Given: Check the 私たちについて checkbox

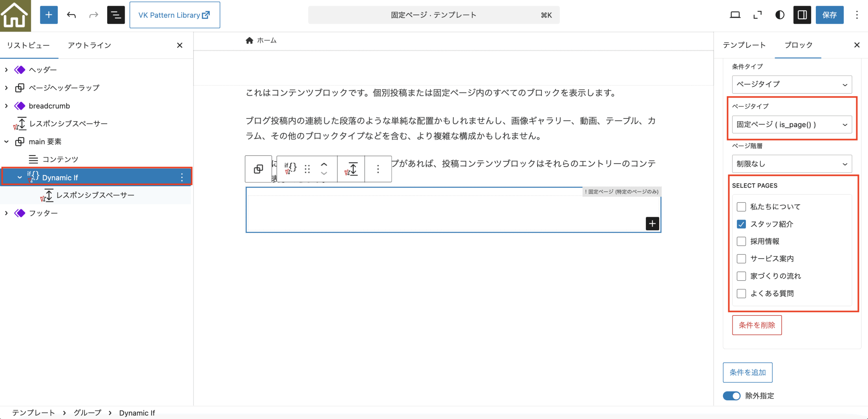Looking at the screenshot, I should click(741, 207).
